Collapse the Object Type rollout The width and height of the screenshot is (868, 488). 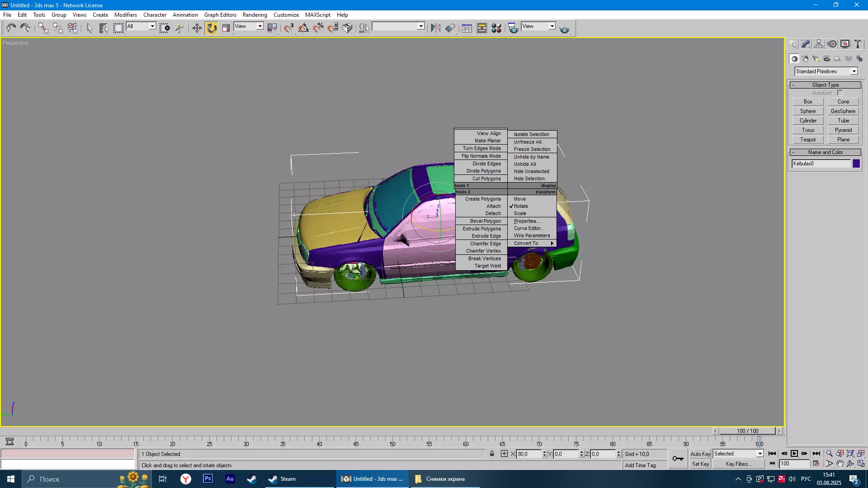pyautogui.click(x=825, y=85)
